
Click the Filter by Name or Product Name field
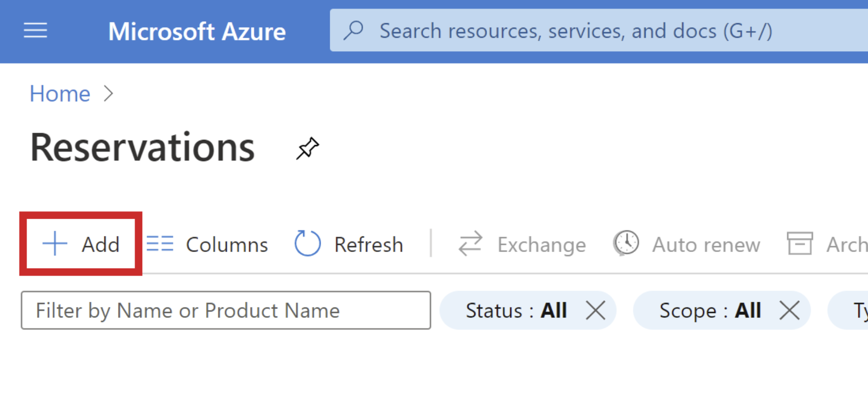pyautogui.click(x=226, y=310)
